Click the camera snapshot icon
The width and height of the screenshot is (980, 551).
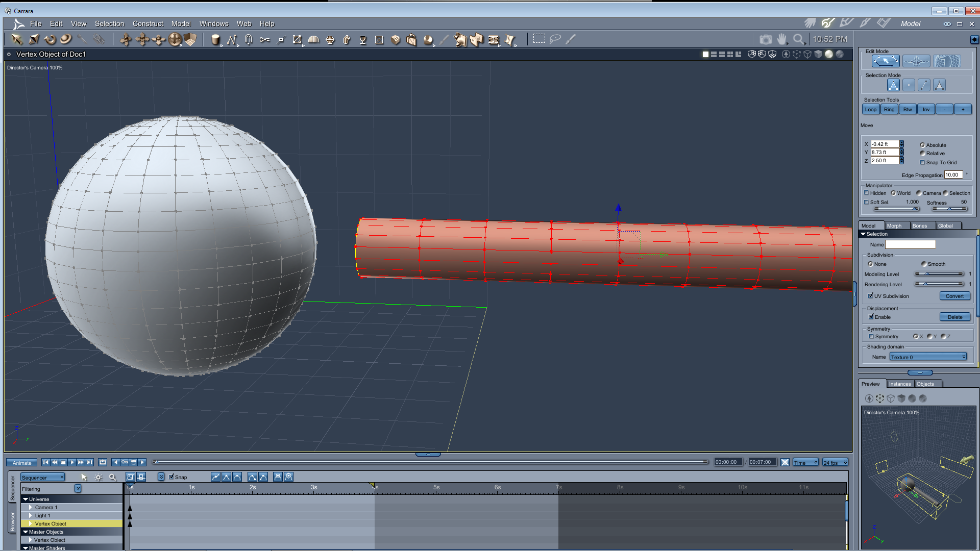click(x=766, y=39)
